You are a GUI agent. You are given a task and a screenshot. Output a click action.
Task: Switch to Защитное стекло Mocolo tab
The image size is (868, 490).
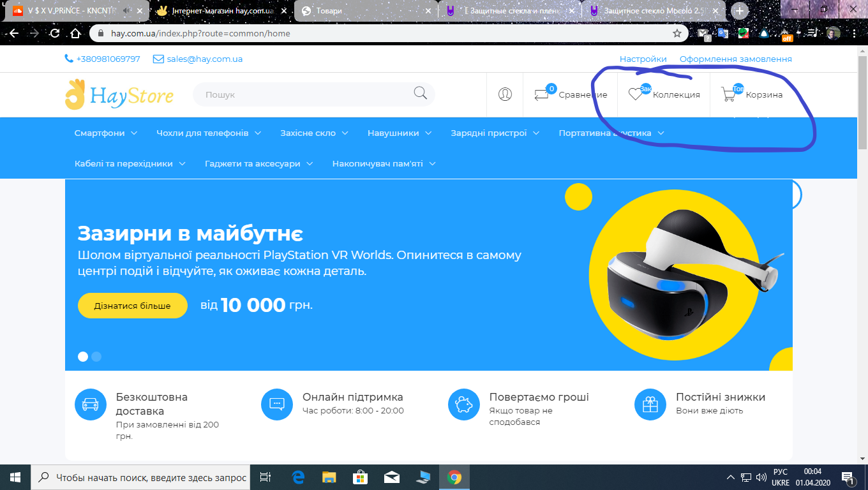653,11
